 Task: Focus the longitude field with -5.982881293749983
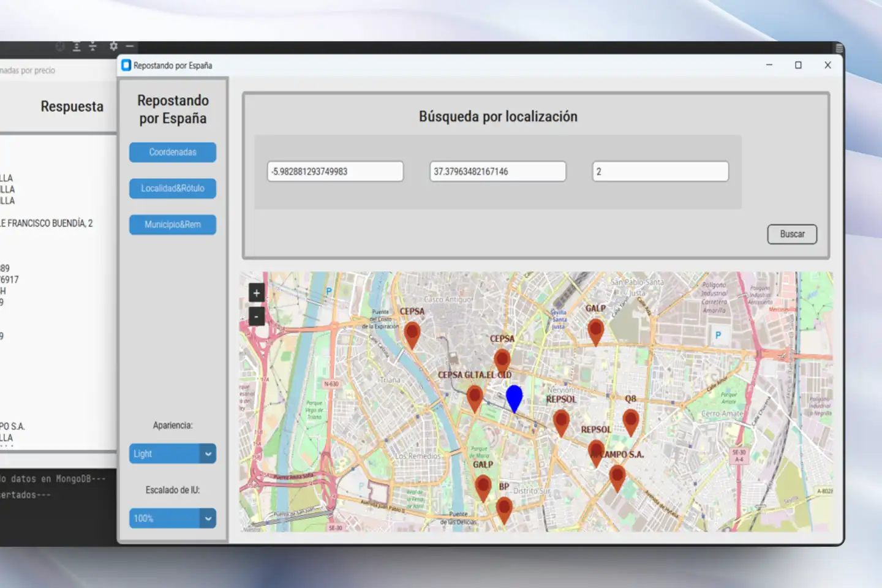point(336,171)
